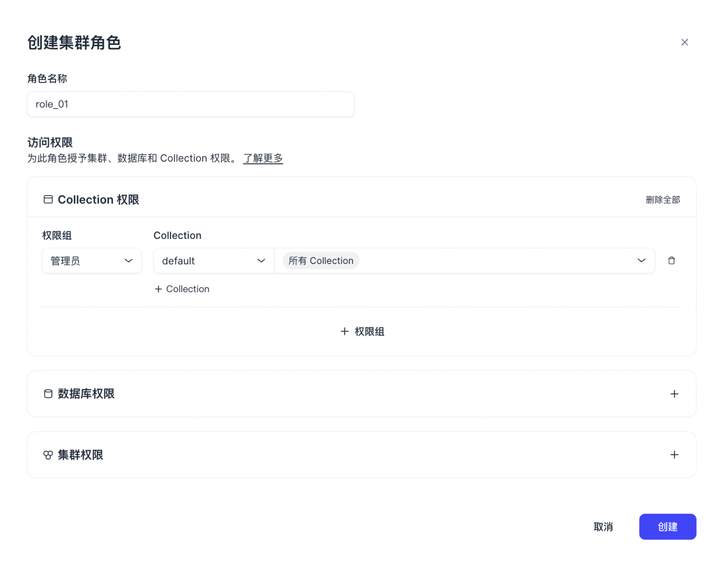The width and height of the screenshot is (728, 569).
Task: Click the role name field containing role_01
Action: point(190,104)
